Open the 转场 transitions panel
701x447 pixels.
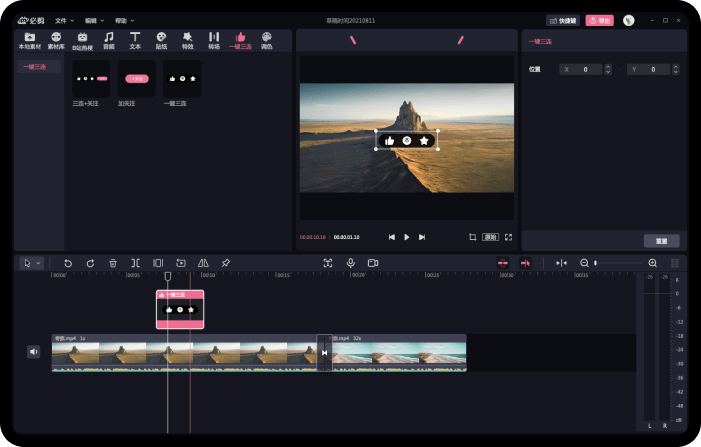click(214, 40)
